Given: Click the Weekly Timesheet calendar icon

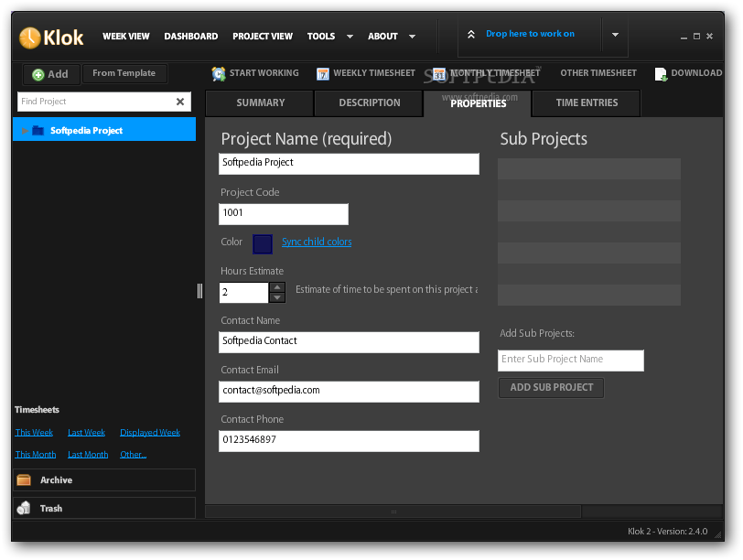Looking at the screenshot, I should (x=323, y=74).
